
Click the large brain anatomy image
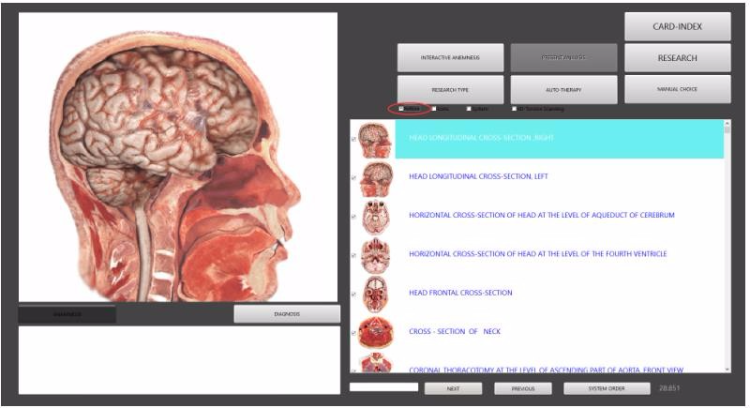click(x=178, y=157)
